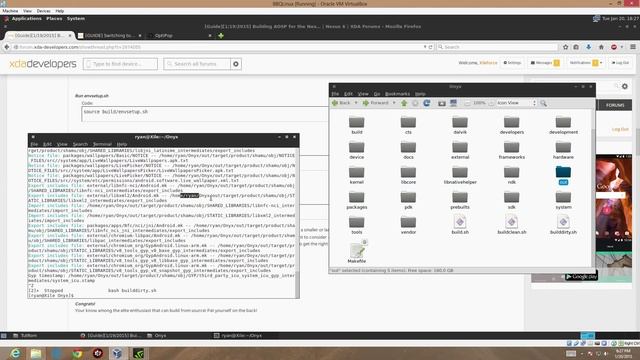Viewport: 640px width, 360px height.
Task: Open Terminal menu in terminal window
Action: click(x=102, y=144)
